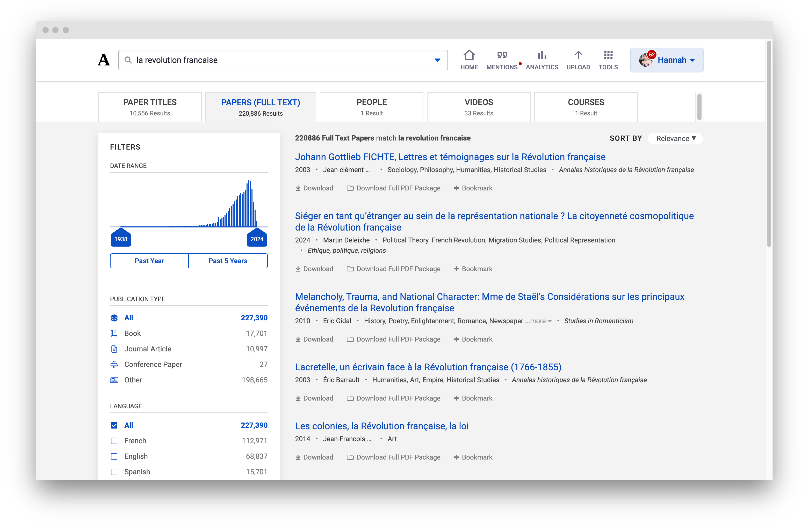Check the French language checkbox

[x=114, y=441]
